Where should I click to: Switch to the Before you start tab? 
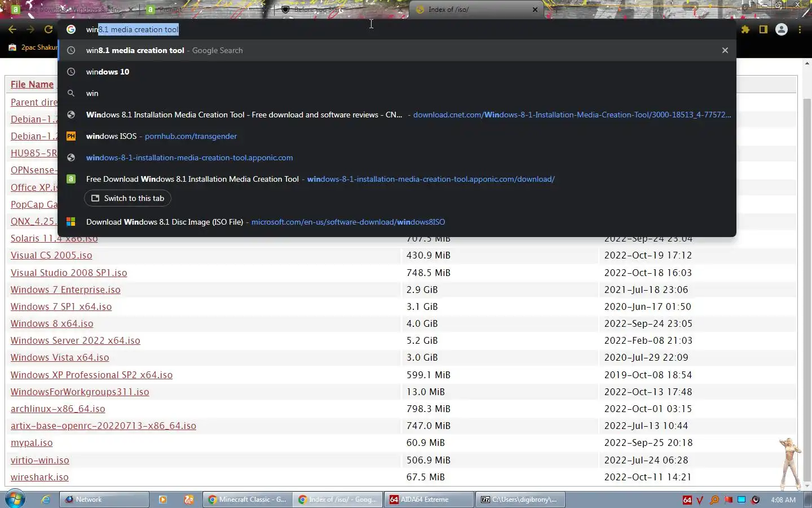[x=342, y=10]
